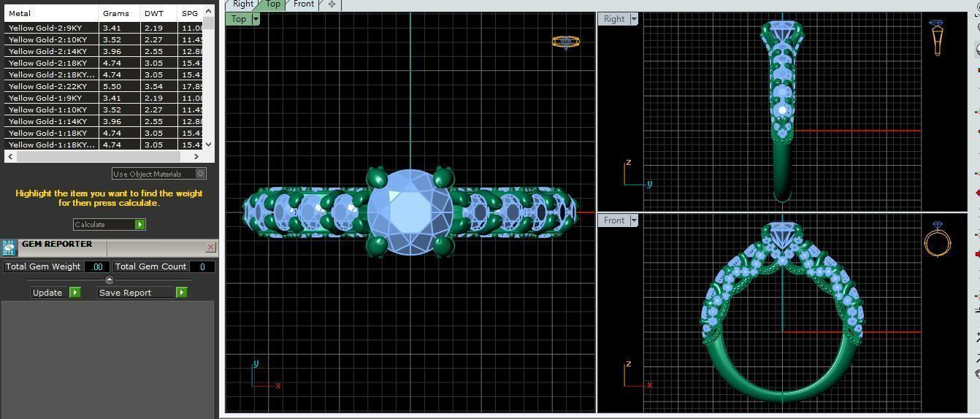Click the 5.50 grams value
The image size is (980, 419).
coord(112,86)
